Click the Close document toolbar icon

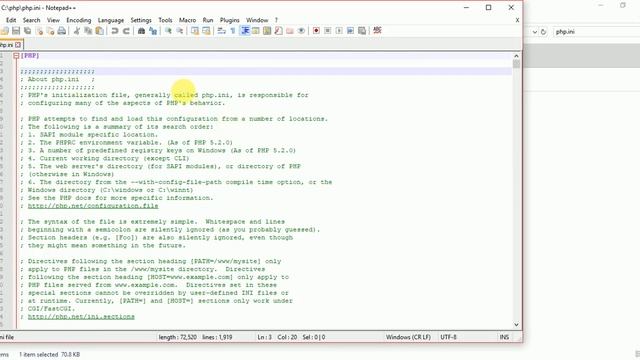tap(39, 31)
